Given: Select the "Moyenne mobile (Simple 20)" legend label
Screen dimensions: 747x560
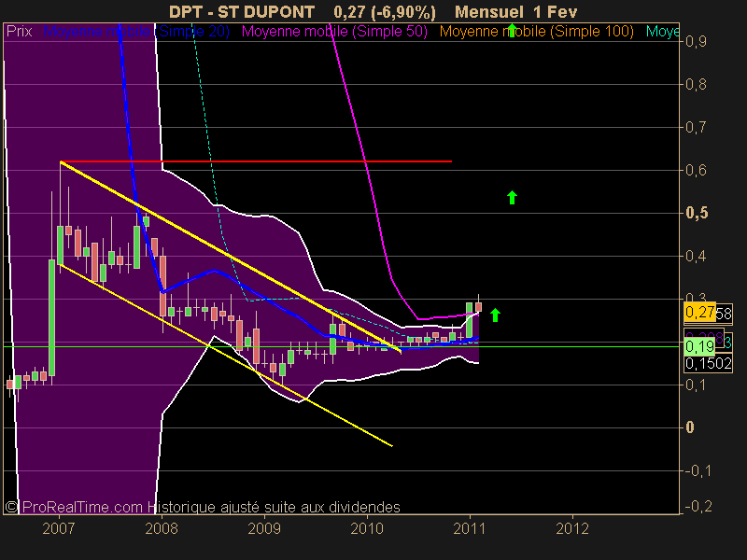Looking at the screenshot, I should click(x=136, y=32).
